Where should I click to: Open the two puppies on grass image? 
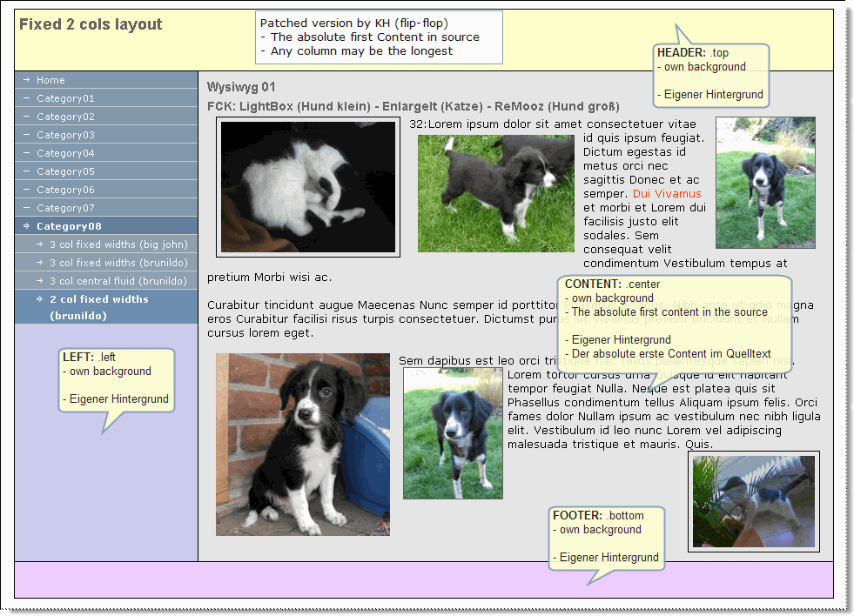(x=495, y=193)
